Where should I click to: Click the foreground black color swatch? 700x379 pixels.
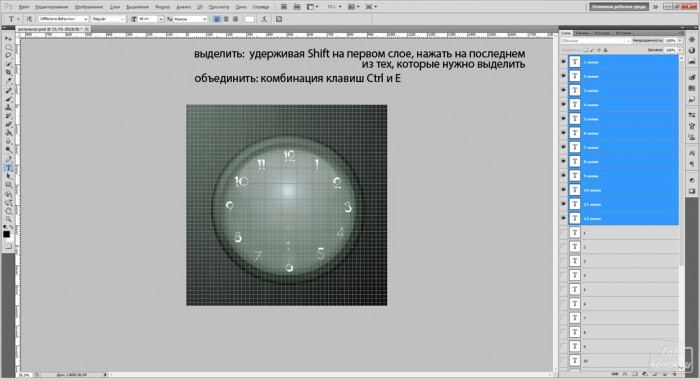pyautogui.click(x=6, y=234)
